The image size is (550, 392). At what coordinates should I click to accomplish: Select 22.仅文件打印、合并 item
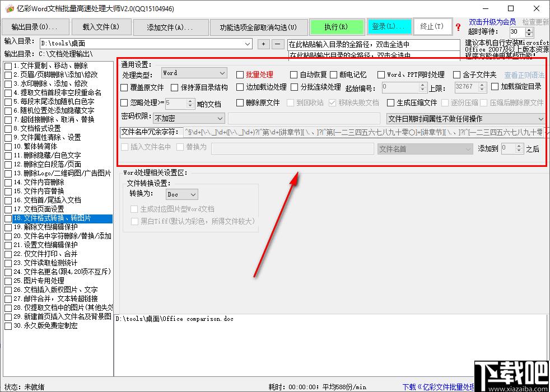45,254
